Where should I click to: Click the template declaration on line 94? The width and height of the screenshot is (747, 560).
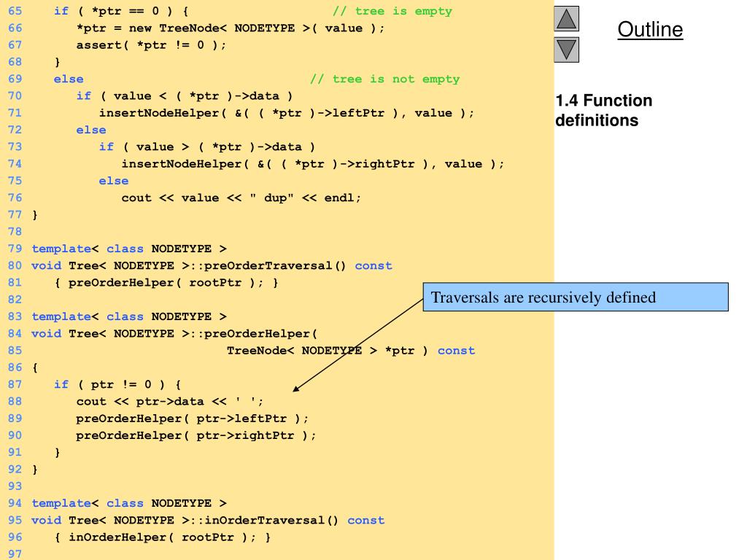(x=129, y=503)
